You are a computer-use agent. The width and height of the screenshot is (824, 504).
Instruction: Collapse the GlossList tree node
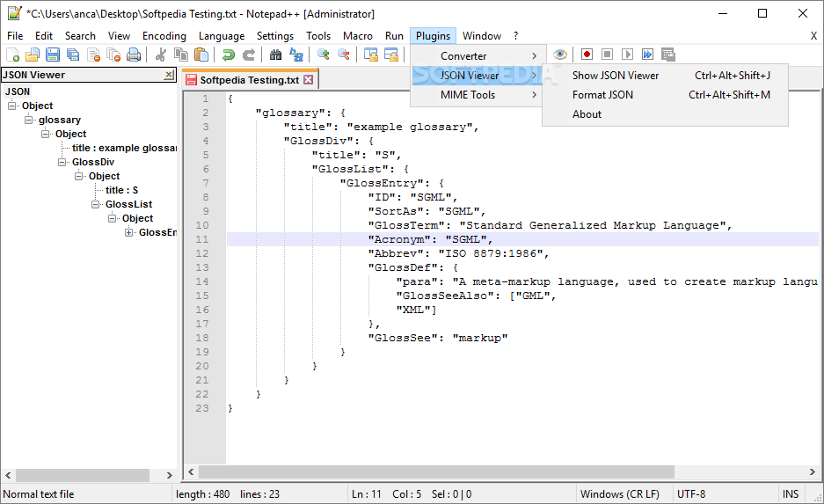click(96, 204)
